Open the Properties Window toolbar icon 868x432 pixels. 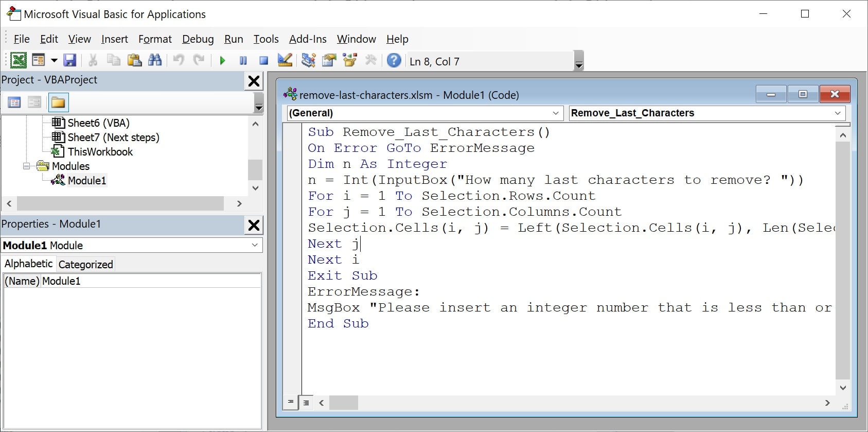coord(329,61)
